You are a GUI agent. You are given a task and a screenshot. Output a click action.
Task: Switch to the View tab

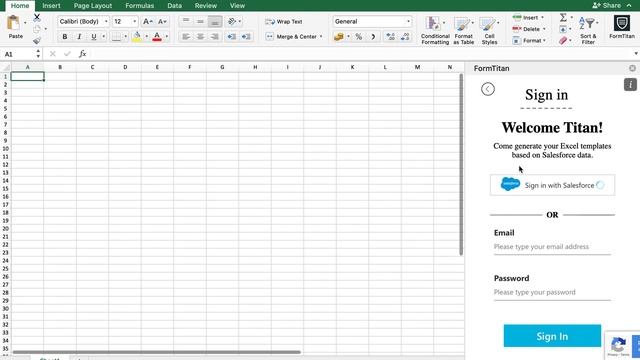(x=237, y=6)
